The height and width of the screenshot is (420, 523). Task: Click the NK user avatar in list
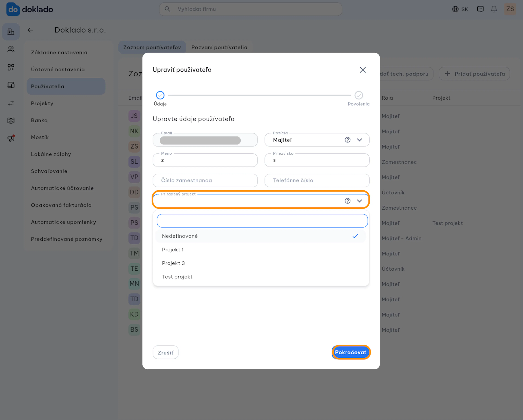134,131
